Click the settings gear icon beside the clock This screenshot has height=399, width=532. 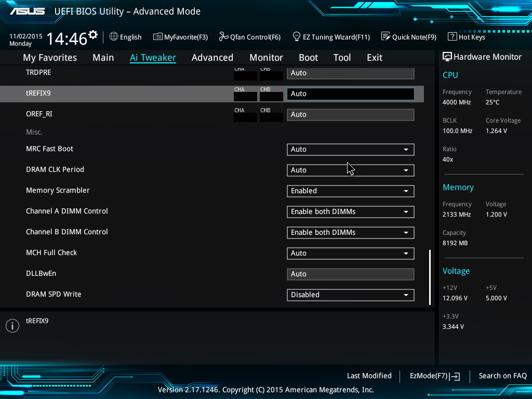[93, 35]
